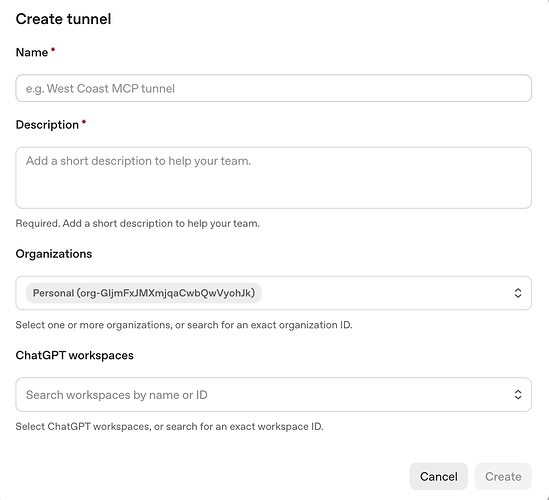Click the Description field label
549x500 pixels.
(x=47, y=125)
